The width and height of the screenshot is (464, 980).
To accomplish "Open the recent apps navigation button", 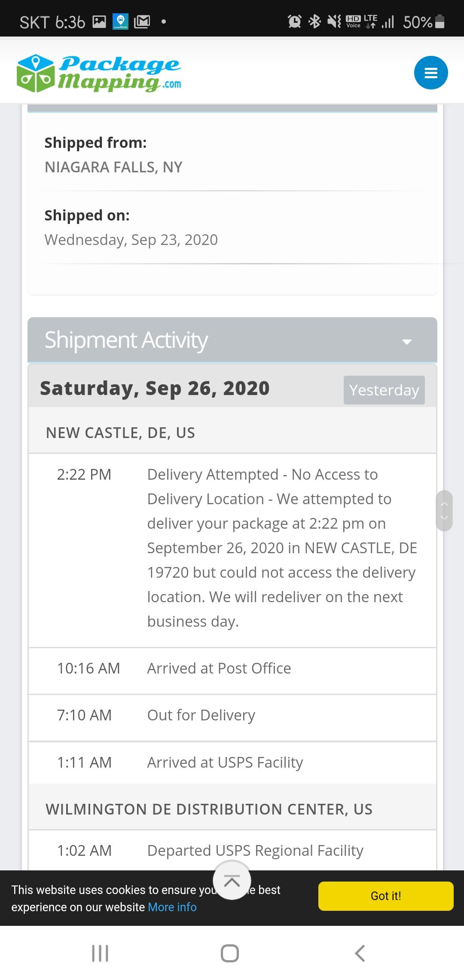I will pos(100,953).
